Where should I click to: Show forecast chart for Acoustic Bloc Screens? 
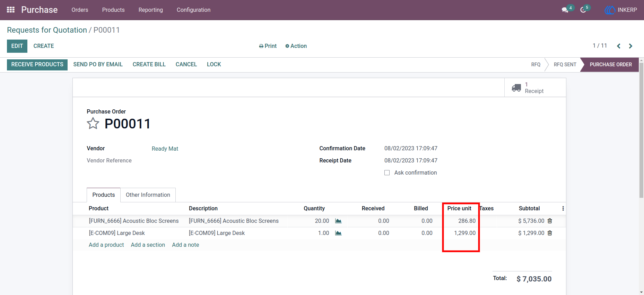point(338,221)
